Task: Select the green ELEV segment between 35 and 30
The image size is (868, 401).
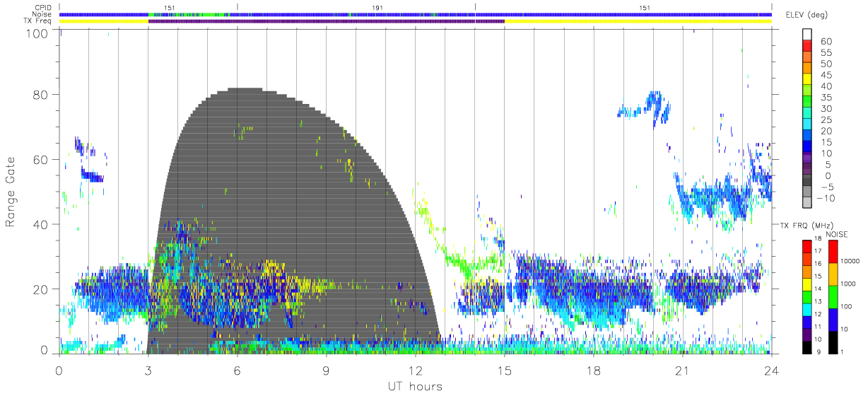Action: [x=809, y=103]
